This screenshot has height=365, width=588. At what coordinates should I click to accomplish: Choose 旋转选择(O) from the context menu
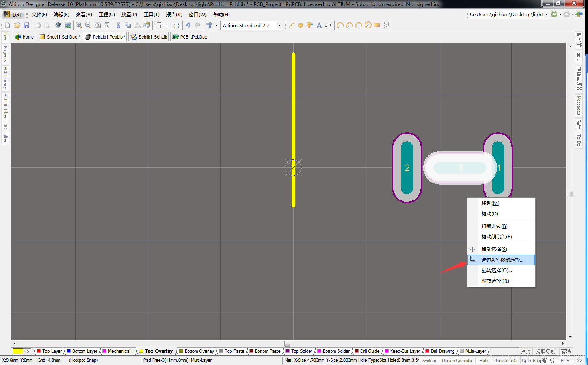pos(501,271)
